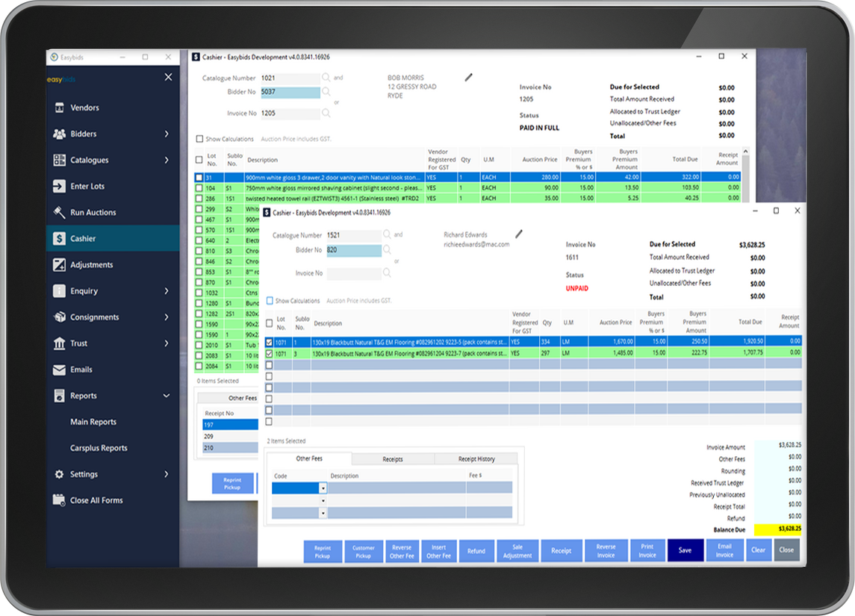The image size is (855, 616).
Task: Click the Print Invoice button
Action: point(647,550)
